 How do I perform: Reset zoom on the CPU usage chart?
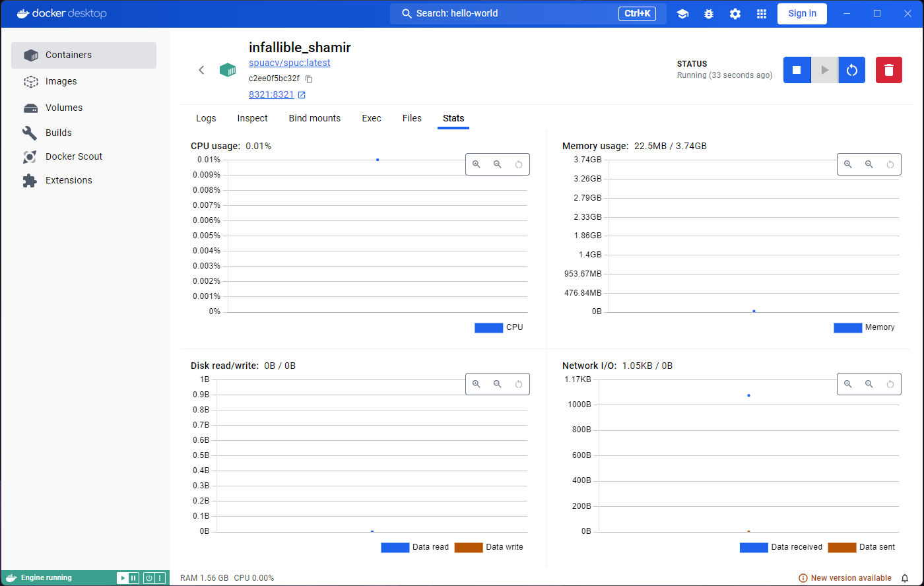(519, 164)
